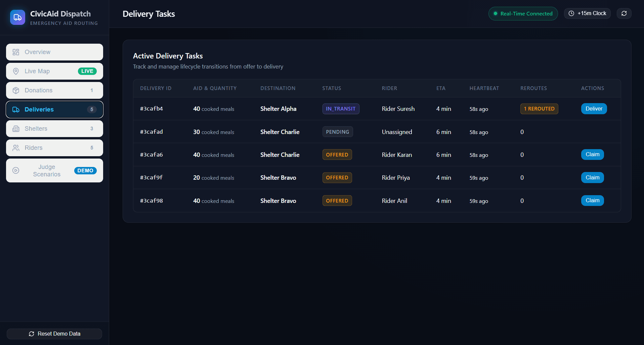Click the PENDING status badge

338,132
